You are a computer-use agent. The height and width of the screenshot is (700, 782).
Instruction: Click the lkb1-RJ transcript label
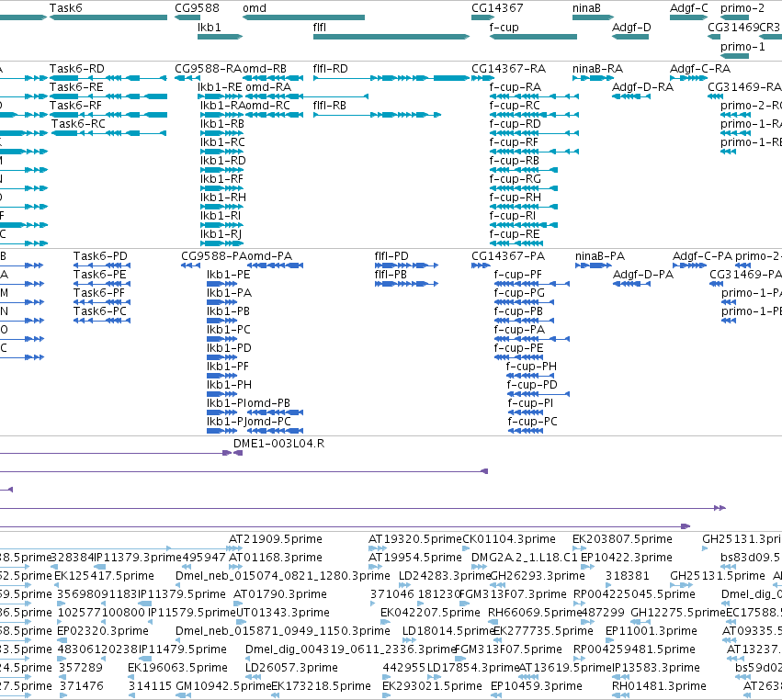pos(221,234)
